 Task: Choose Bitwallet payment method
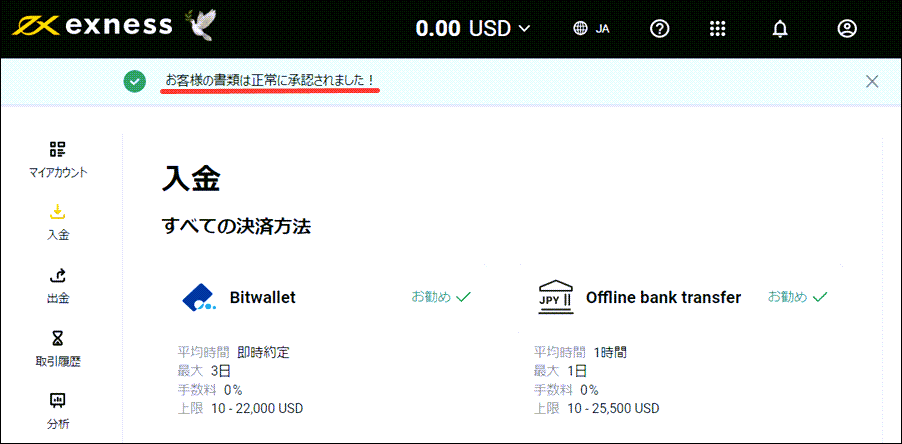[x=263, y=298]
